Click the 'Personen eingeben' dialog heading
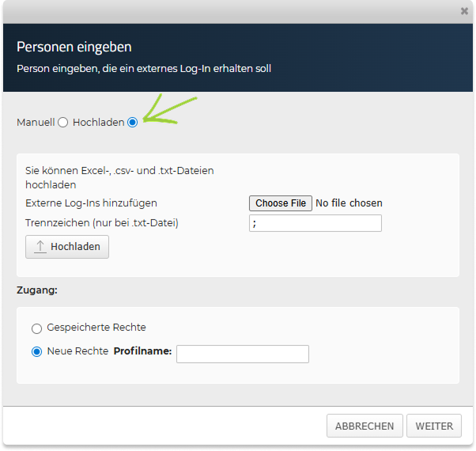 point(74,47)
